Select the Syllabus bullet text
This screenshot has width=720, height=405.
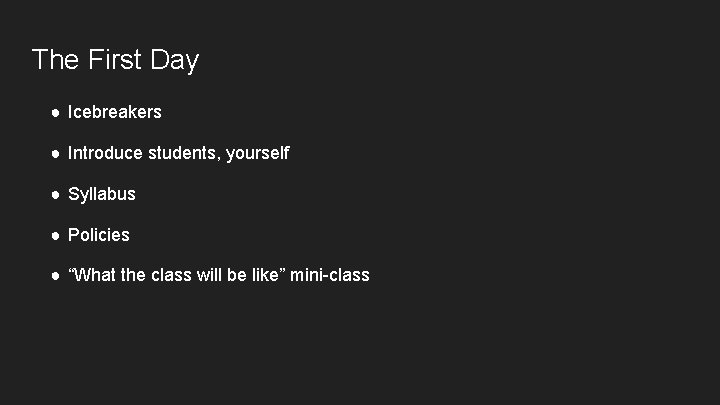click(101, 194)
